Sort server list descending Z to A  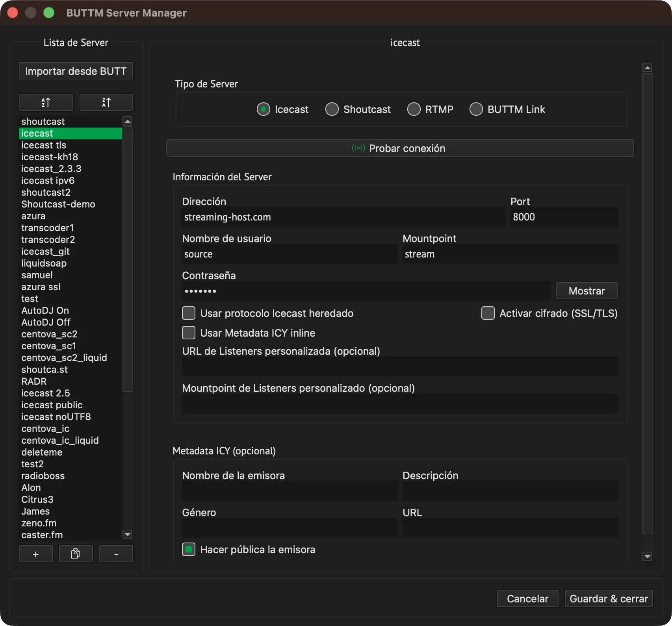tap(106, 102)
